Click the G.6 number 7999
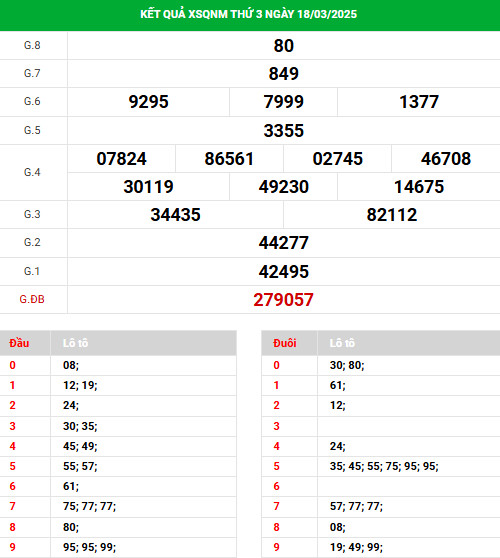Image resolution: width=500 pixels, height=558 pixels. pyautogui.click(x=284, y=102)
